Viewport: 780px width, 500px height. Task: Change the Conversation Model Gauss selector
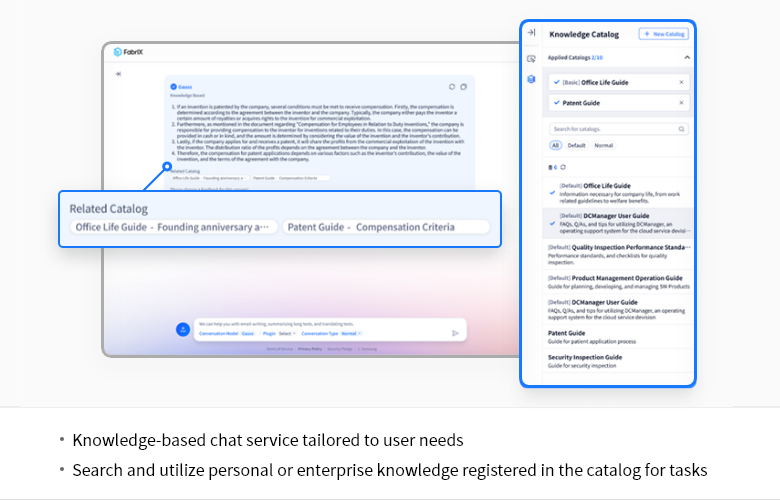pyautogui.click(x=248, y=333)
